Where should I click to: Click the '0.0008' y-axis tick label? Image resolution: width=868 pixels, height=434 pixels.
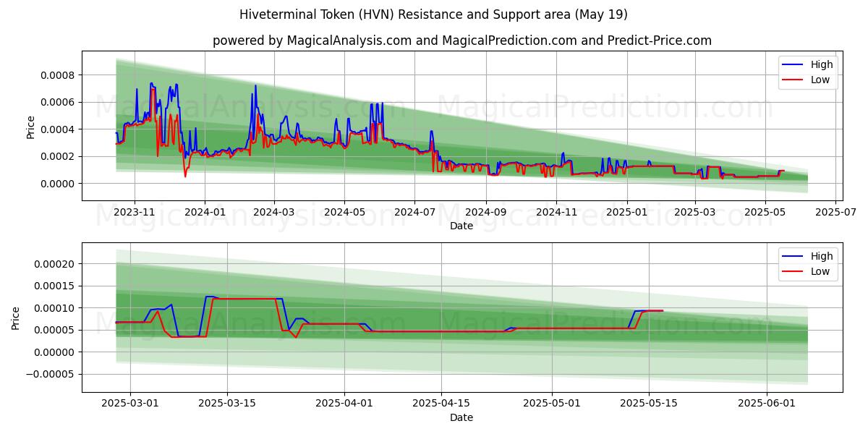click(59, 75)
